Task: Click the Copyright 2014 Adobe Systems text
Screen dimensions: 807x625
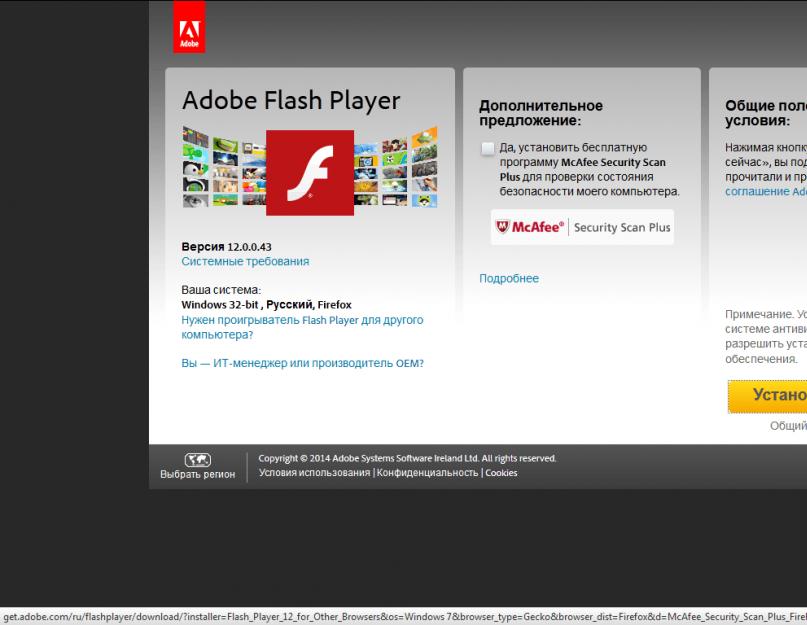Action: click(x=407, y=458)
